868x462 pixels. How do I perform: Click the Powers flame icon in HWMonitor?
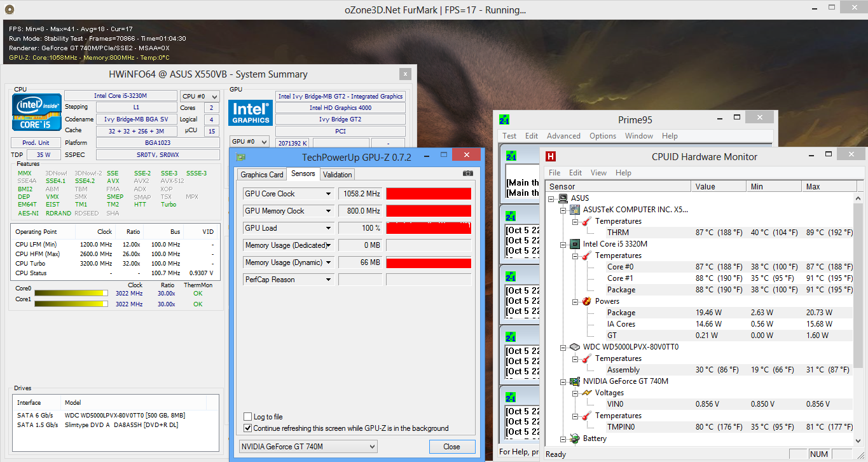[586, 301]
